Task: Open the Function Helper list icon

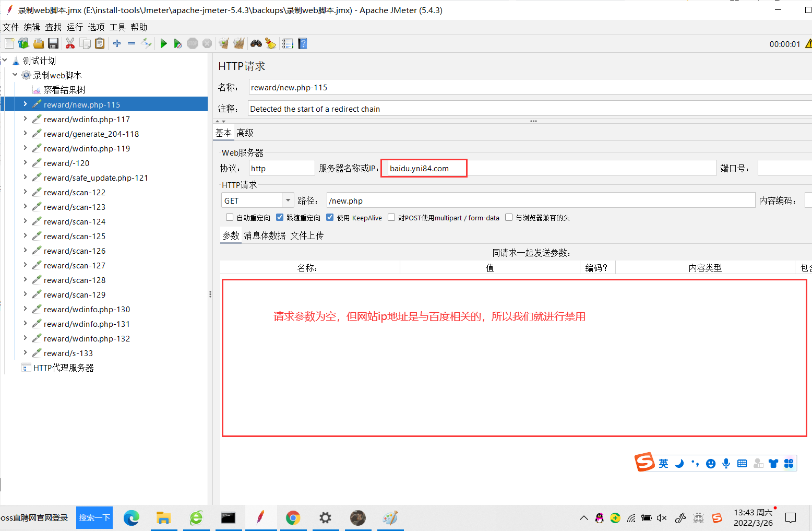Action: (x=288, y=43)
